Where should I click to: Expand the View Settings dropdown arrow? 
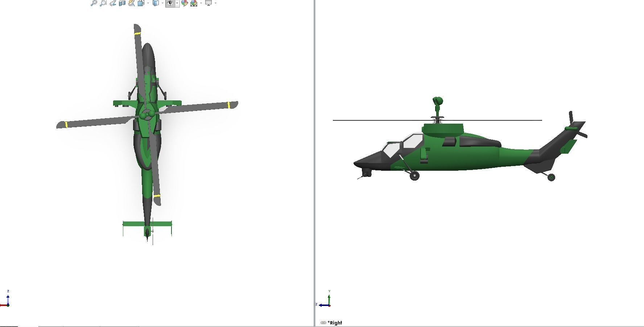click(216, 3)
